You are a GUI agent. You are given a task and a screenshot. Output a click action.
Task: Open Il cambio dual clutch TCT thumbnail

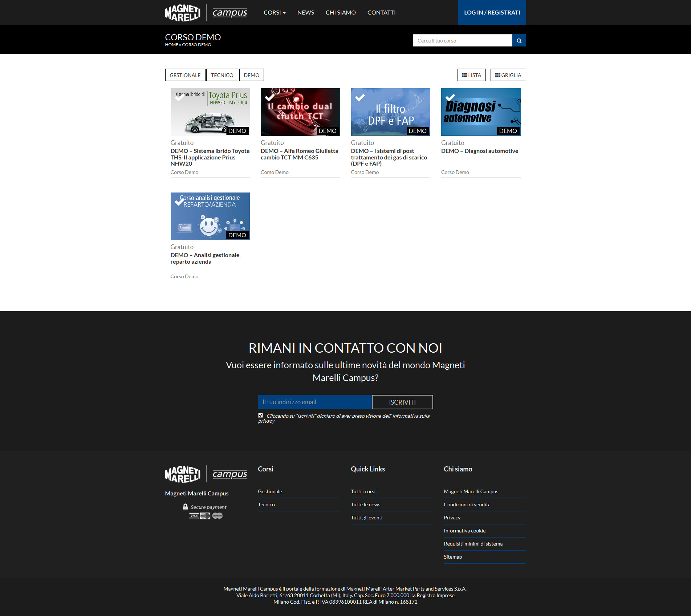coord(300,112)
